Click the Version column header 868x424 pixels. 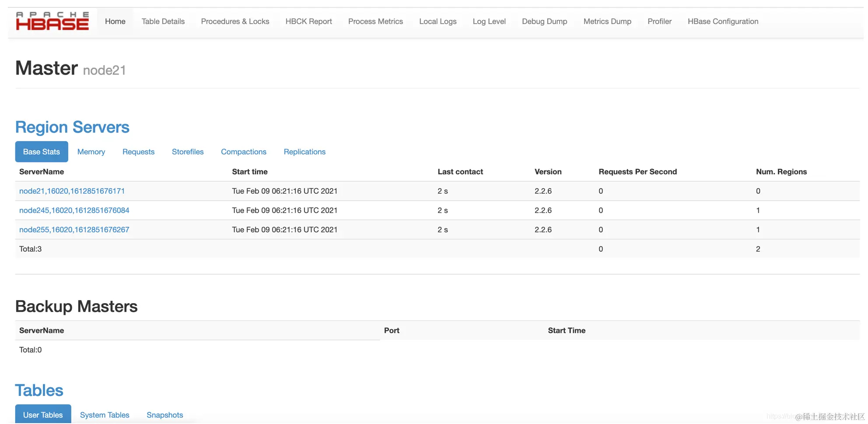coord(548,172)
